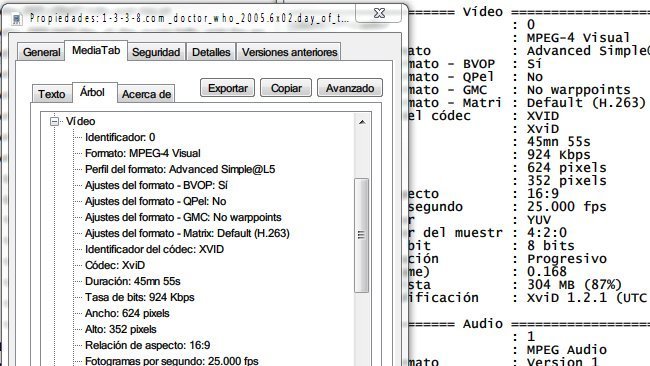Click 'XVID' codec identifier in background text window
Screen dimensions: 650x366
[x=543, y=116]
